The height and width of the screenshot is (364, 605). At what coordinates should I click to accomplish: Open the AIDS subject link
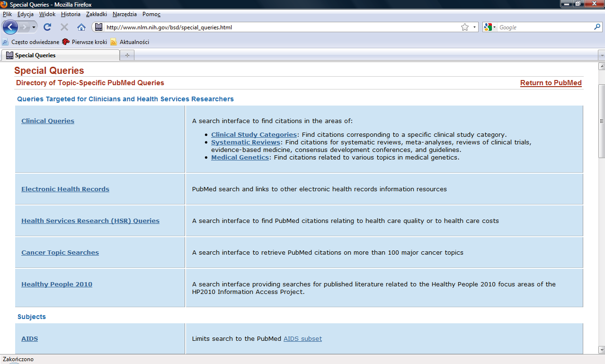point(29,338)
